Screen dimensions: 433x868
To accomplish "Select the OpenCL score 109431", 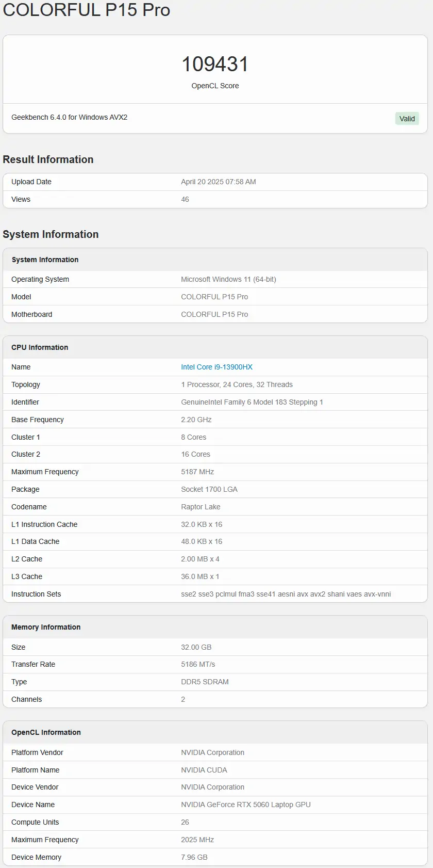I will point(215,64).
